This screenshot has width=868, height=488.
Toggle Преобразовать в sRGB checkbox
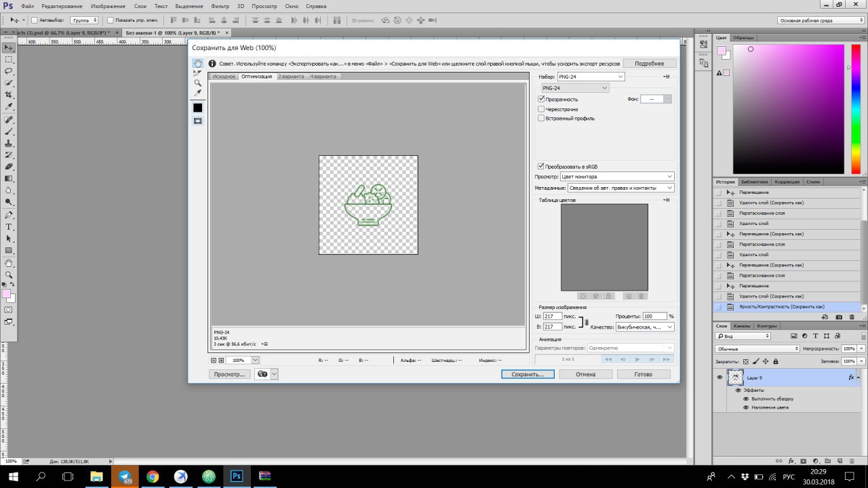tap(541, 166)
